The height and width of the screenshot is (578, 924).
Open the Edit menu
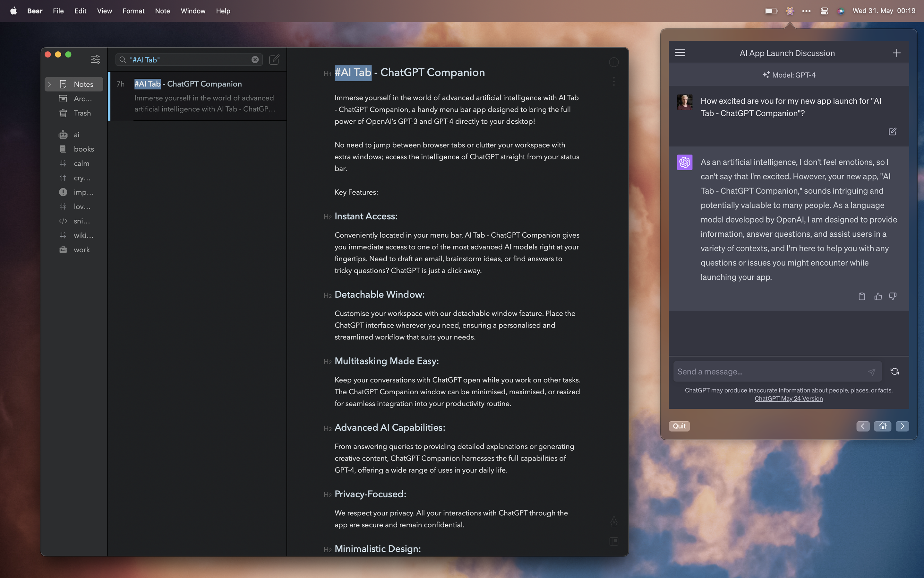(80, 11)
